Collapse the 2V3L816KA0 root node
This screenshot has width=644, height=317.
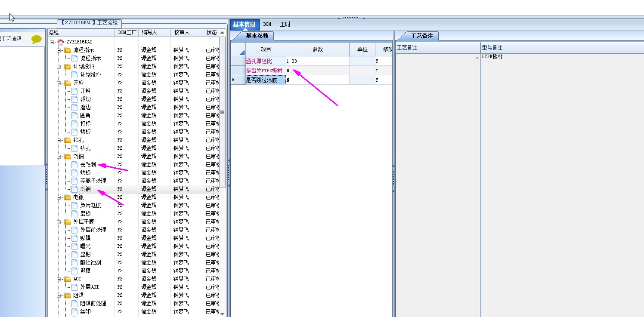click(52, 42)
